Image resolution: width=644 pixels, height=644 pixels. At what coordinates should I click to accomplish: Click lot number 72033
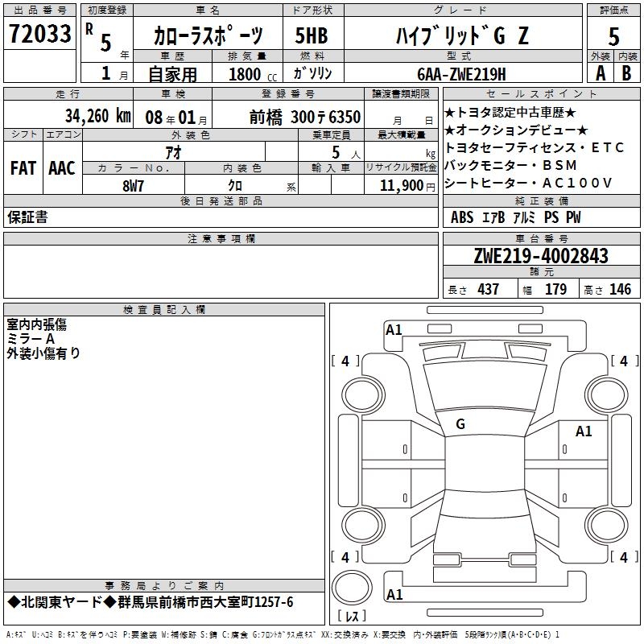pyautogui.click(x=39, y=33)
